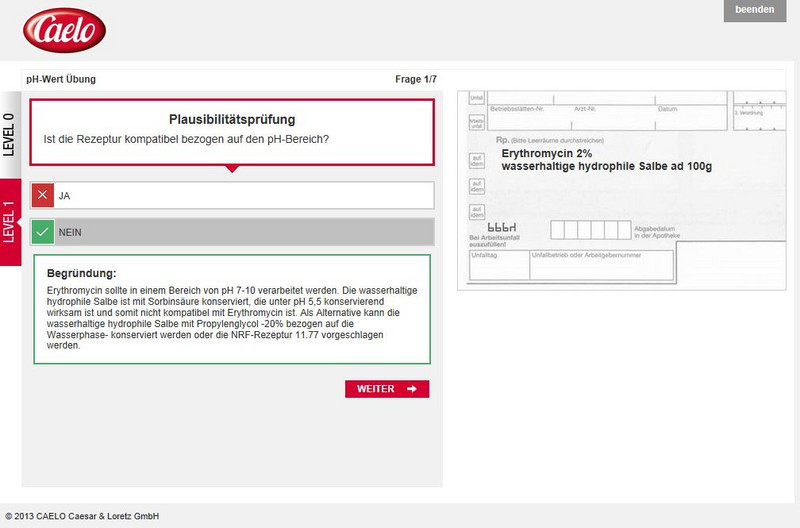Viewport: 800px width, 528px height.
Task: Click the Plausibilitätsprüfung question box
Action: [232, 131]
